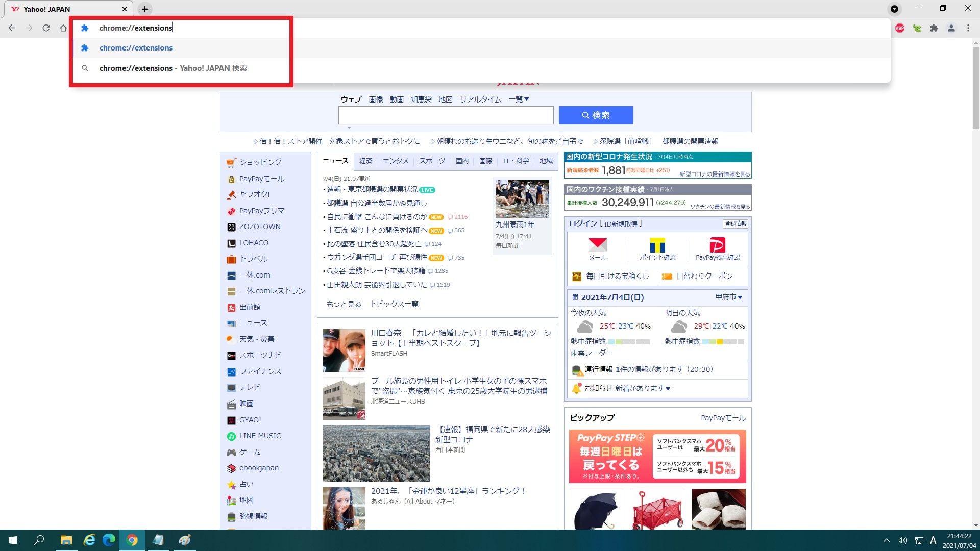The height and width of the screenshot is (551, 980).
Task: Open Windows taskbar search
Action: pos(39,540)
